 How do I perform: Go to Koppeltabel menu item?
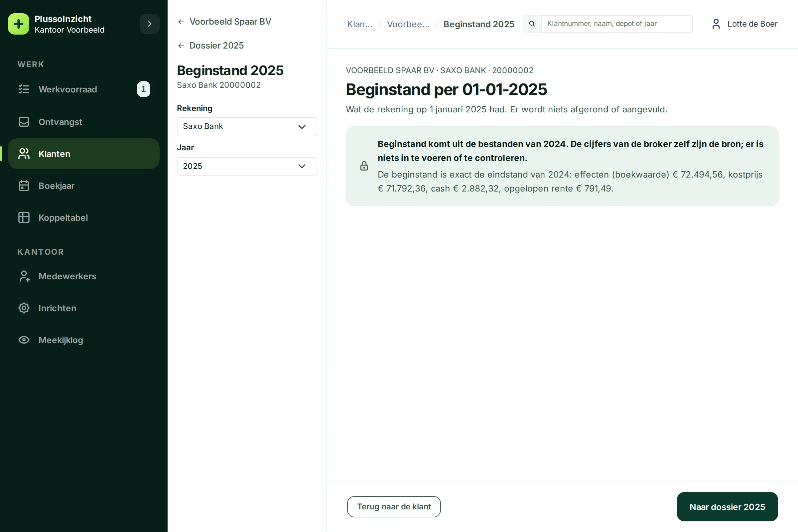tap(84, 217)
